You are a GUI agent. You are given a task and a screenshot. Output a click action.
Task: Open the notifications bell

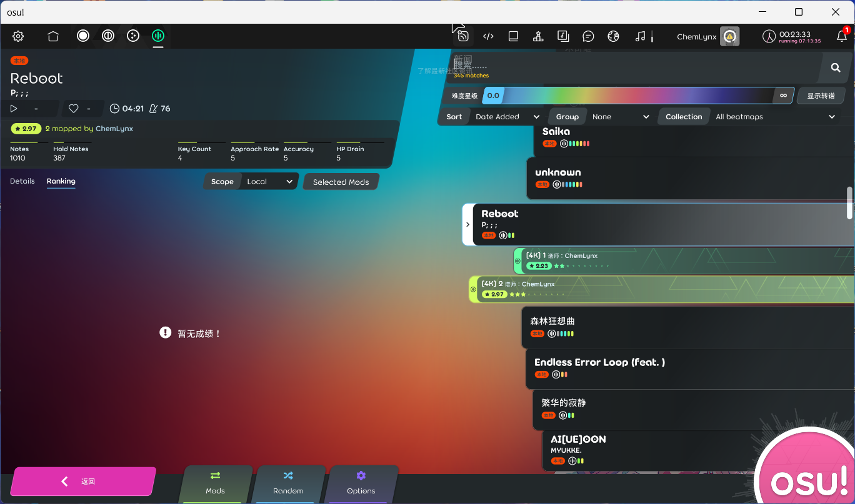coord(842,36)
